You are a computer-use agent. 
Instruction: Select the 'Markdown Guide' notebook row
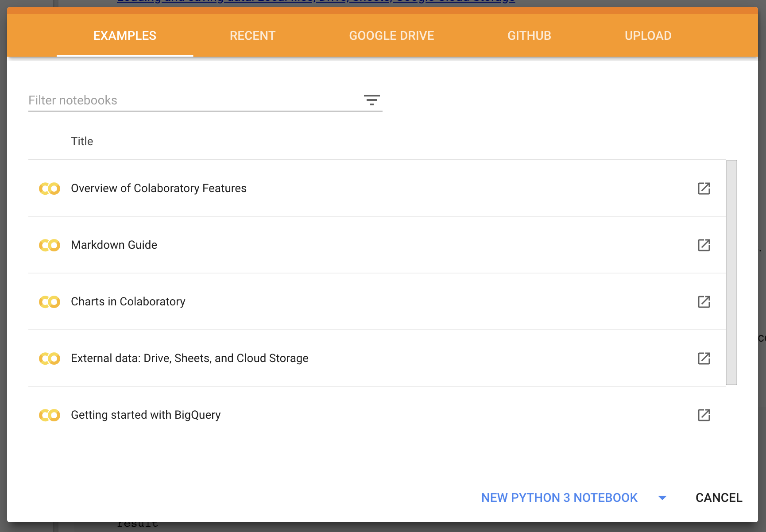(x=114, y=245)
